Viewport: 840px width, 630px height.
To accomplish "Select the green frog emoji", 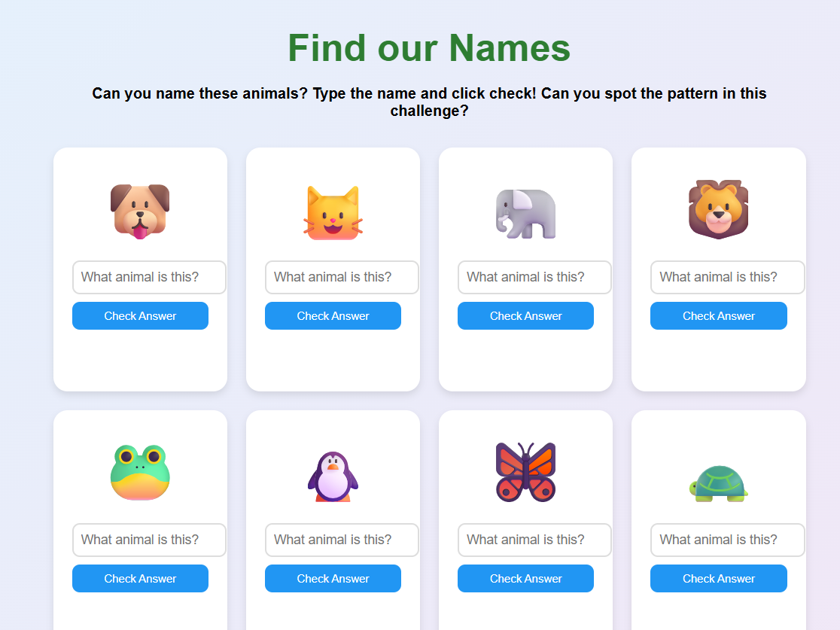I will (x=140, y=473).
